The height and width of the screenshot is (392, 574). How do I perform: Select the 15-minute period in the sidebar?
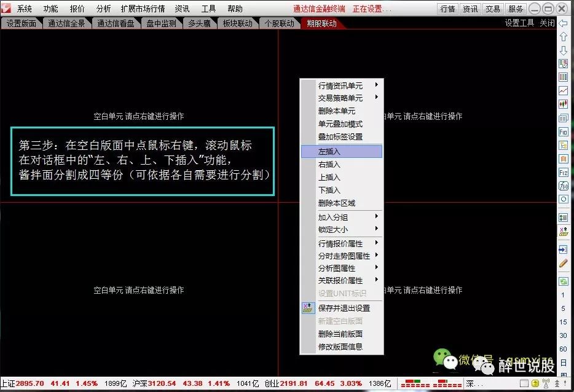coord(563,322)
